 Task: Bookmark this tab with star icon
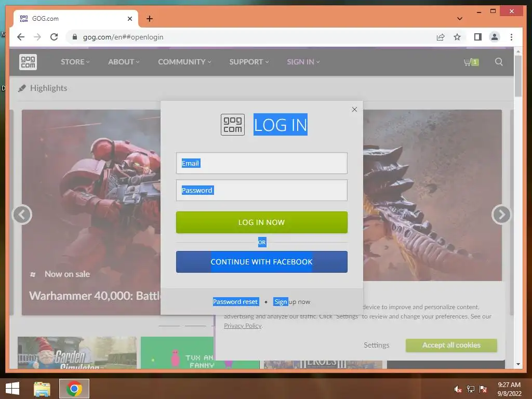tap(457, 37)
